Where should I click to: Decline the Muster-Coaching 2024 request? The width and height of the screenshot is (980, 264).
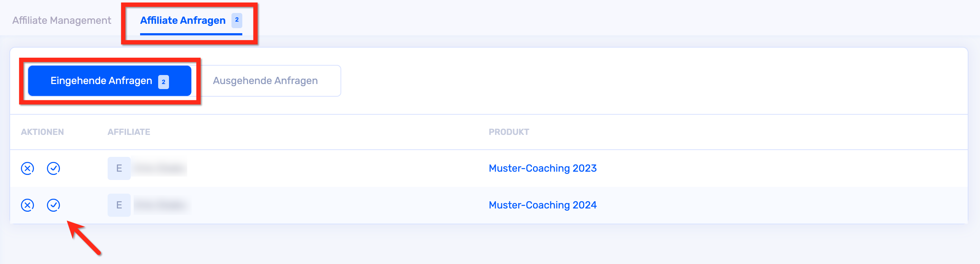tap(27, 205)
